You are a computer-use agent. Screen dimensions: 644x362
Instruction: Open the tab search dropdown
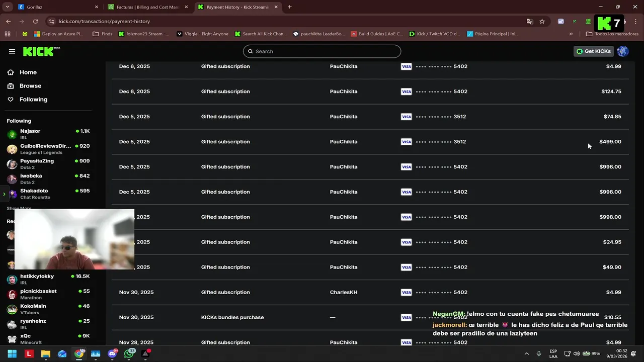click(7, 7)
